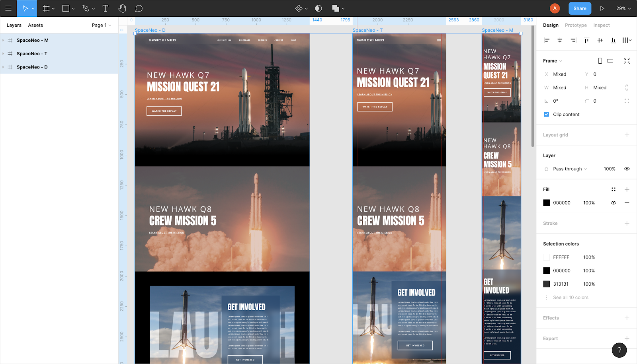The height and width of the screenshot is (364, 637).
Task: Click the Present play button
Action: [602, 8]
